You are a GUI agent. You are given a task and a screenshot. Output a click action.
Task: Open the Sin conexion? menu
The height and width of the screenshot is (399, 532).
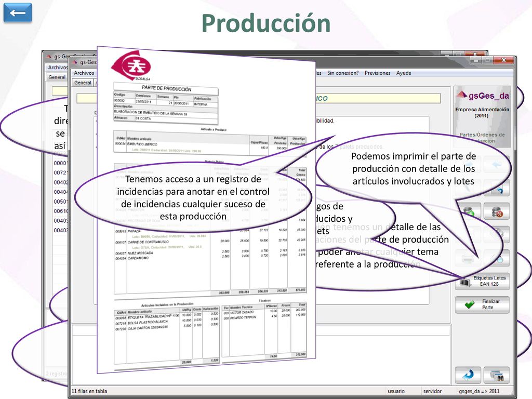pos(343,73)
